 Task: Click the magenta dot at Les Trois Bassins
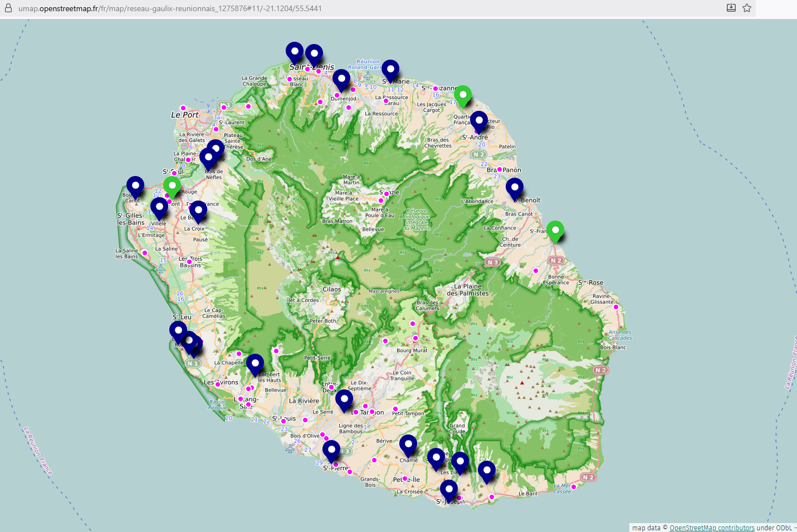190,261
